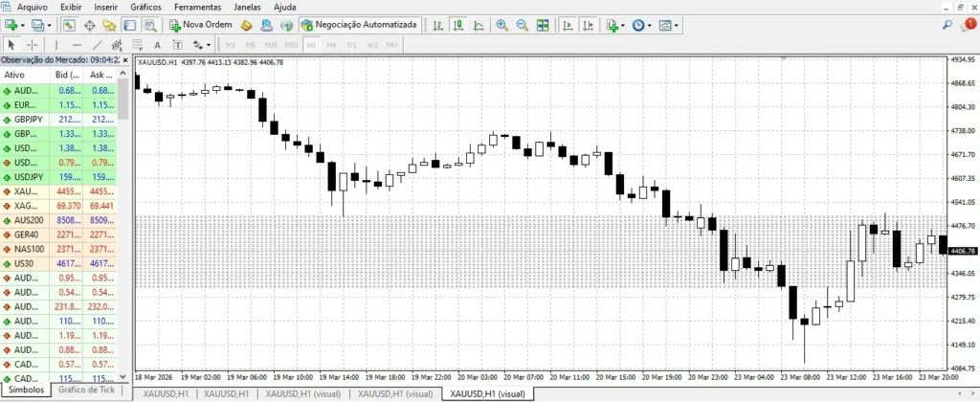Open the Inserir menu

click(106, 7)
